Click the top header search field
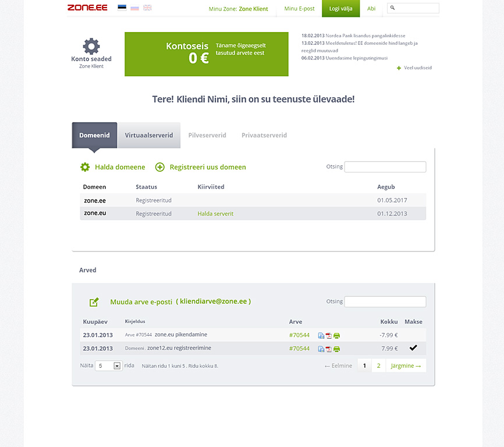The width and height of the screenshot is (504, 447). tap(413, 8)
